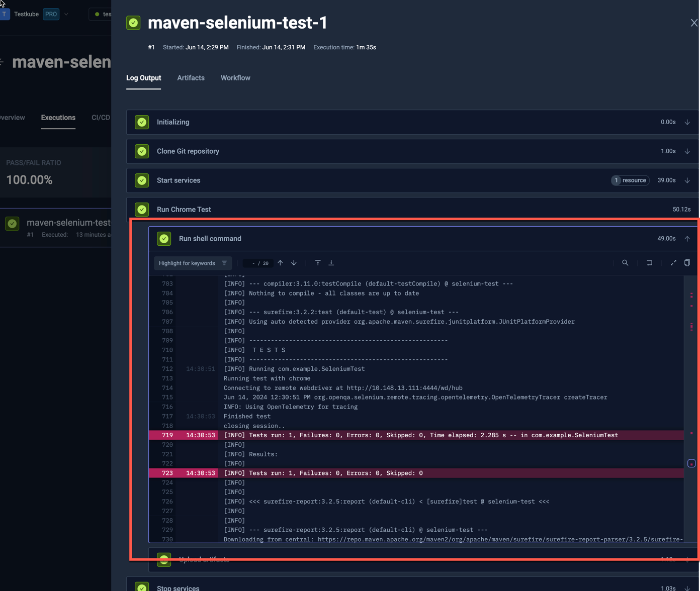
Task: Click the next match down arrow
Action: point(294,262)
